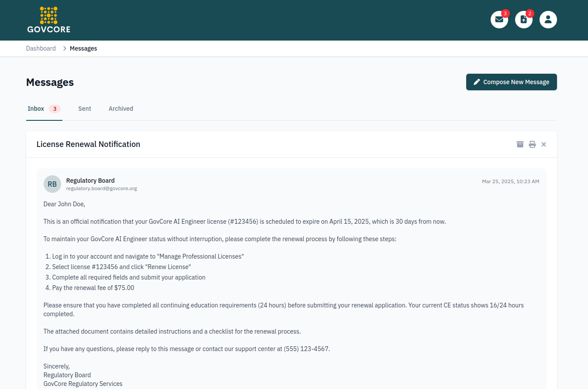Click the RB sender avatar
Image resolution: width=588 pixels, height=389 pixels.
tap(52, 184)
